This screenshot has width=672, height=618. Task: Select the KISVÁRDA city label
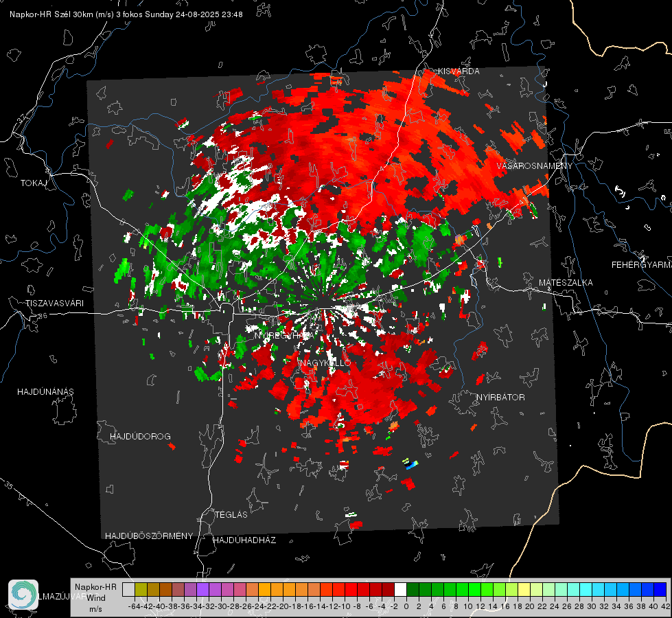[458, 71]
